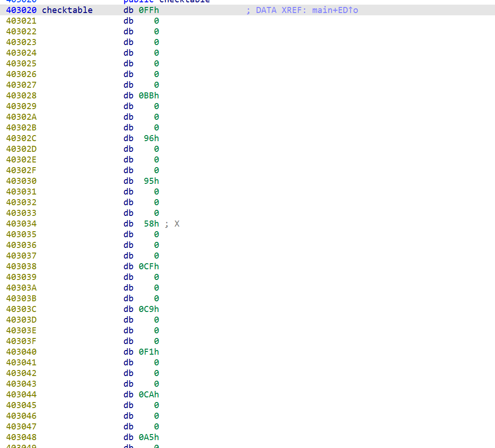Select address 403048
495x448 pixels.
click(21, 437)
